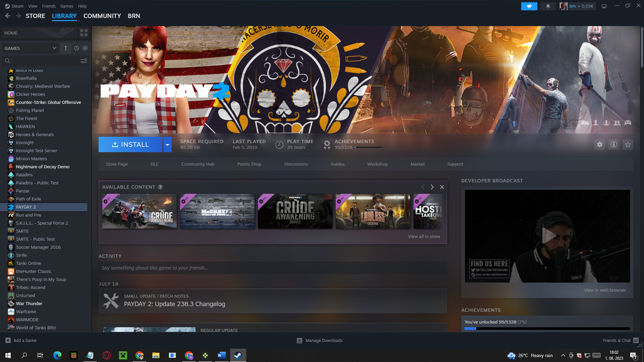Open PAYDAY 2: Update 238.3 Changelog
Screen dimensions: 644x362
(175, 304)
